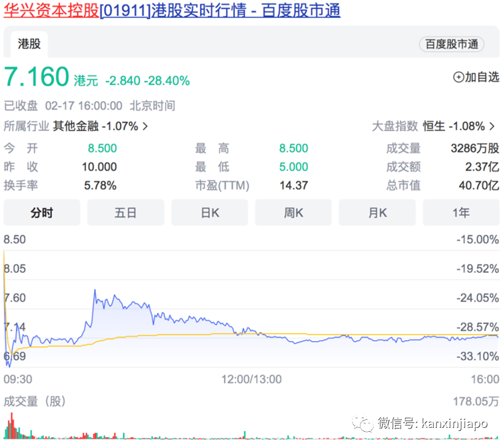Switch to the 周K chart
This screenshot has height=447, width=504.
pos(294,213)
